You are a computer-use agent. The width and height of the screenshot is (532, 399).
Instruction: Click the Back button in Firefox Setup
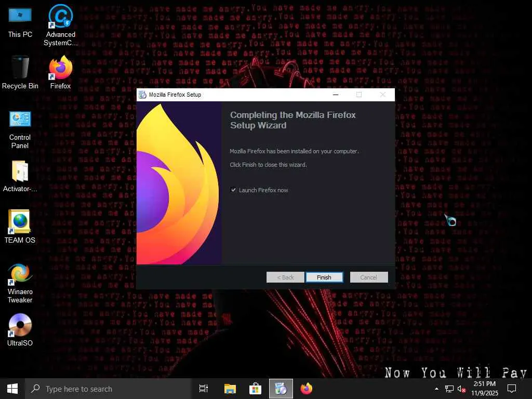[285, 277]
